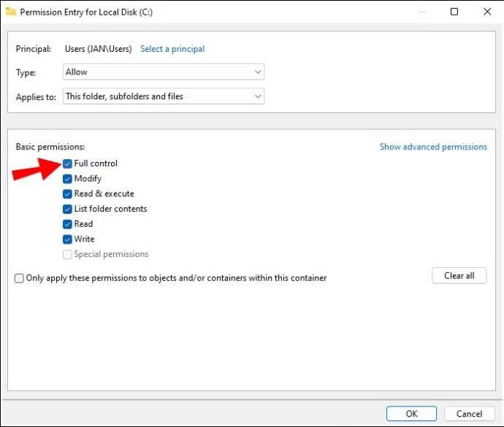Screen dimensions: 504x427
Task: Click the folder icon in title bar
Action: coord(11,12)
